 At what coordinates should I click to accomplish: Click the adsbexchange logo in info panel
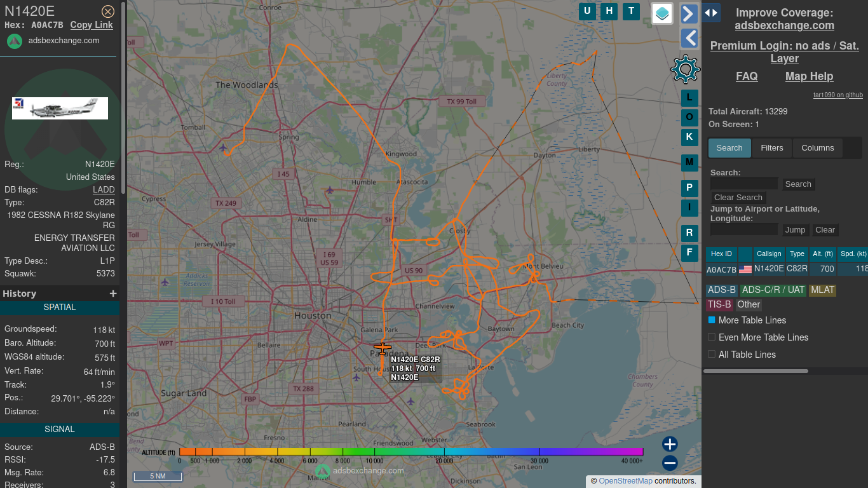coord(15,41)
